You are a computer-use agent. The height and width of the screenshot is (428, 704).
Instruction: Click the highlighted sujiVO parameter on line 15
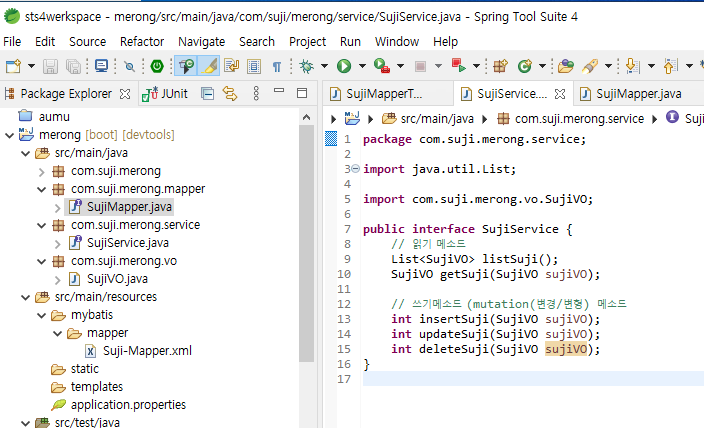tap(566, 349)
